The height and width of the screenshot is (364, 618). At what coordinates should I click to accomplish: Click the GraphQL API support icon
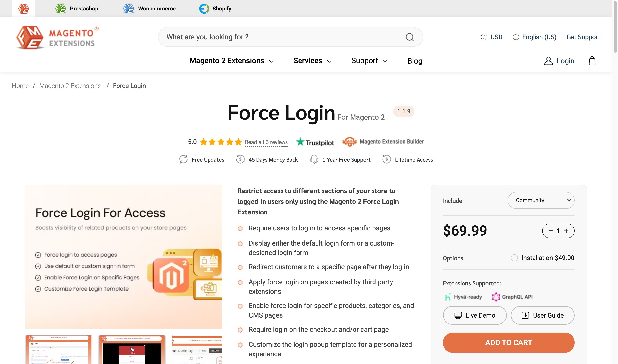[x=496, y=297]
